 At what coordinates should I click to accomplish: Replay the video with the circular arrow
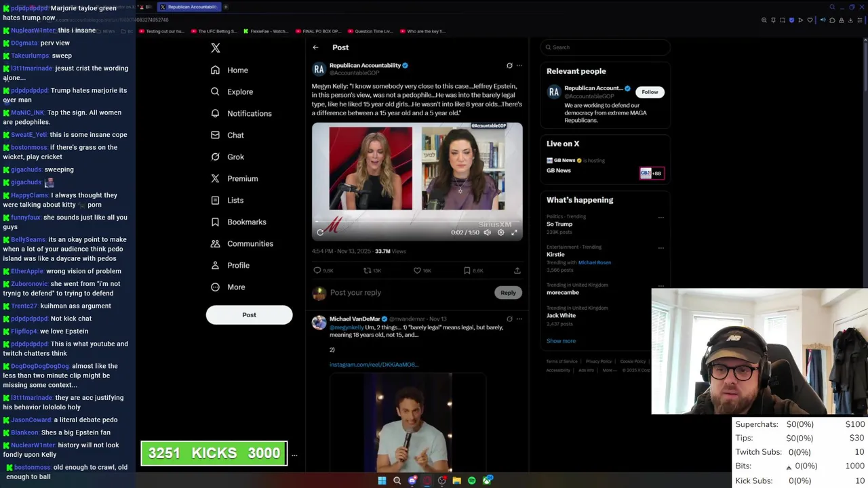(320, 232)
